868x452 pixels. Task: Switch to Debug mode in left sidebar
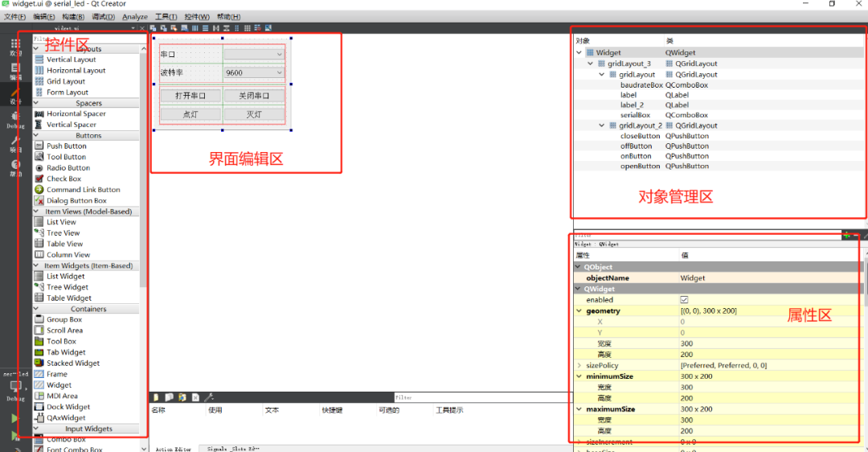click(15, 120)
